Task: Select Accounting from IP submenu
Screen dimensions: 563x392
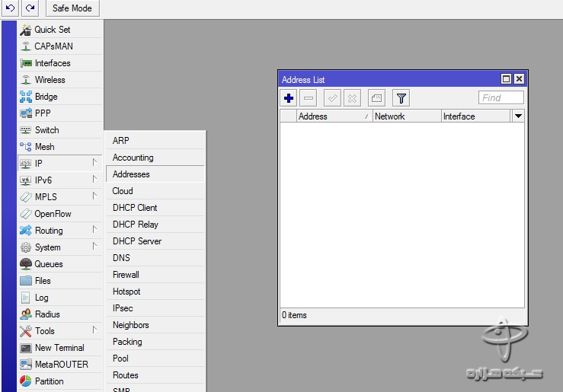Action: (x=155, y=158)
